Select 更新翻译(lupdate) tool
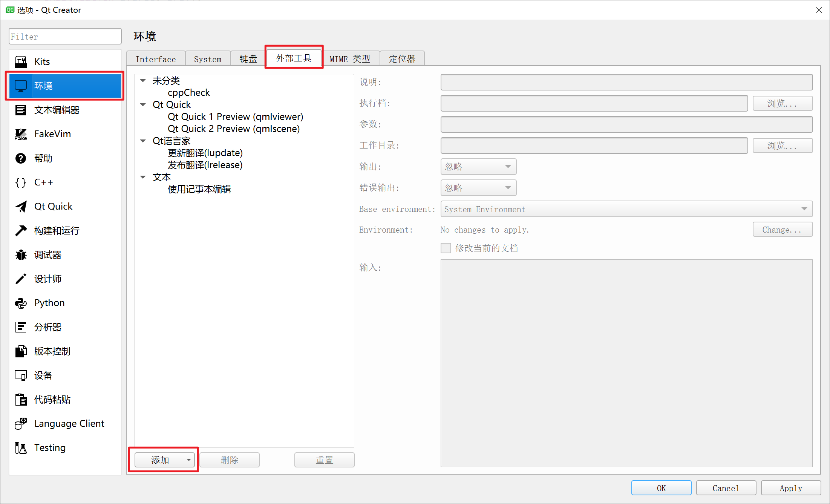The image size is (830, 504). click(205, 153)
